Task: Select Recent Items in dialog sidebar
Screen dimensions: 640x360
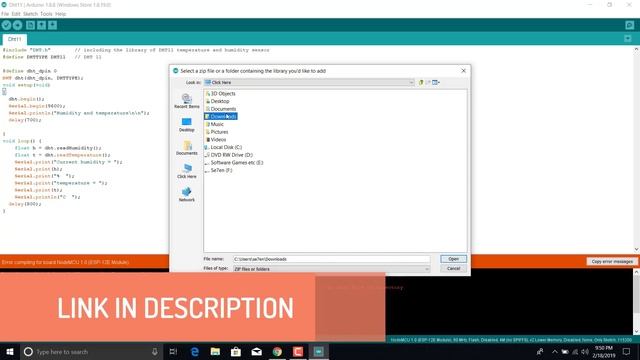Action: [187, 101]
